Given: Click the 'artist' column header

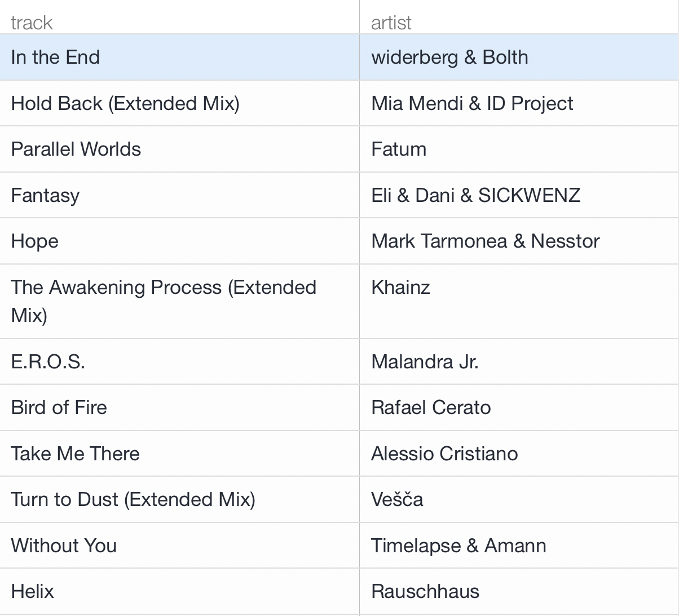Looking at the screenshot, I should click(391, 23).
